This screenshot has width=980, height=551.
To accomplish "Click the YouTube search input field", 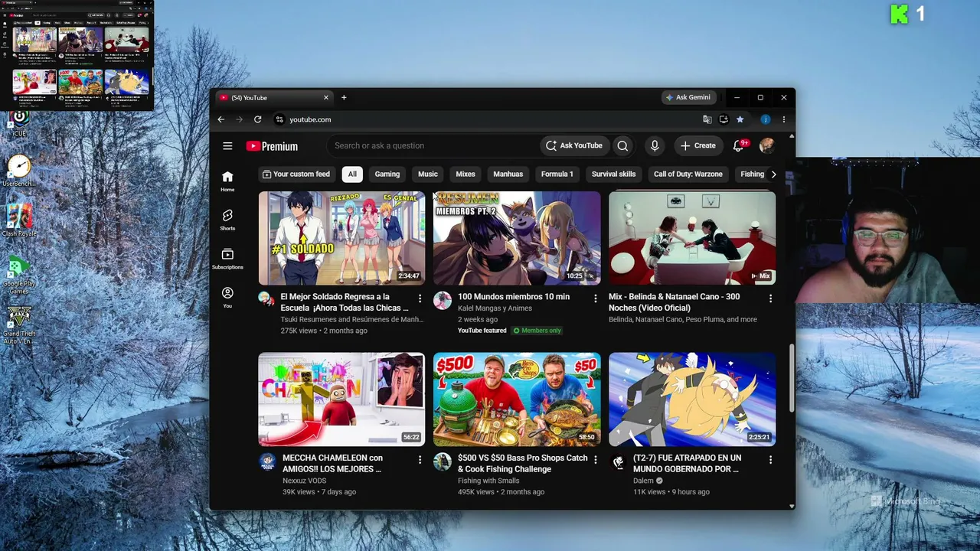I will click(x=435, y=145).
